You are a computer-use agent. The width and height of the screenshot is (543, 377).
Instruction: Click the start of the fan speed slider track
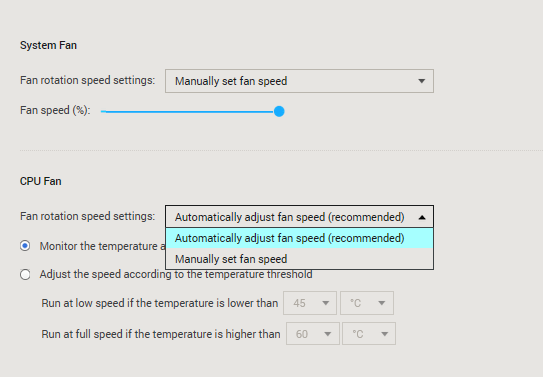pyautogui.click(x=103, y=111)
